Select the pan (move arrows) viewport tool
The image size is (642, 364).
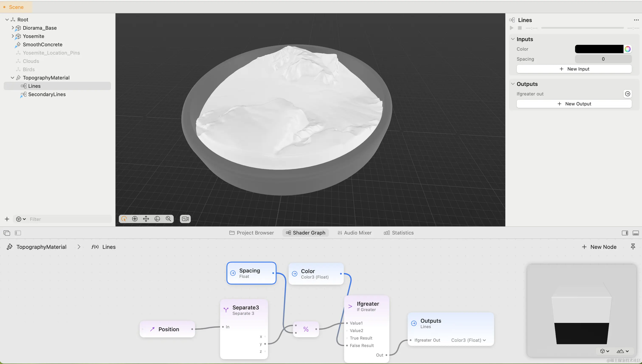(146, 219)
